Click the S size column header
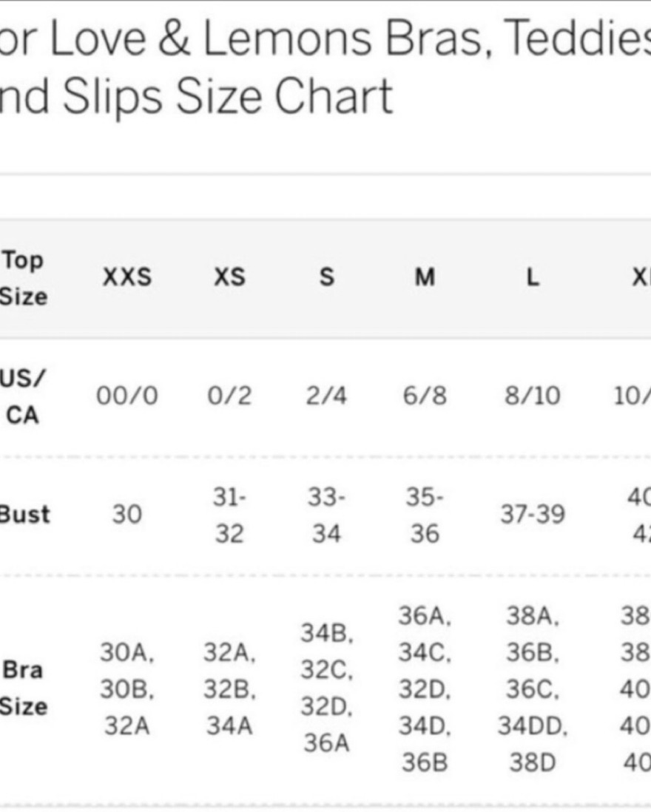 pyautogui.click(x=326, y=277)
